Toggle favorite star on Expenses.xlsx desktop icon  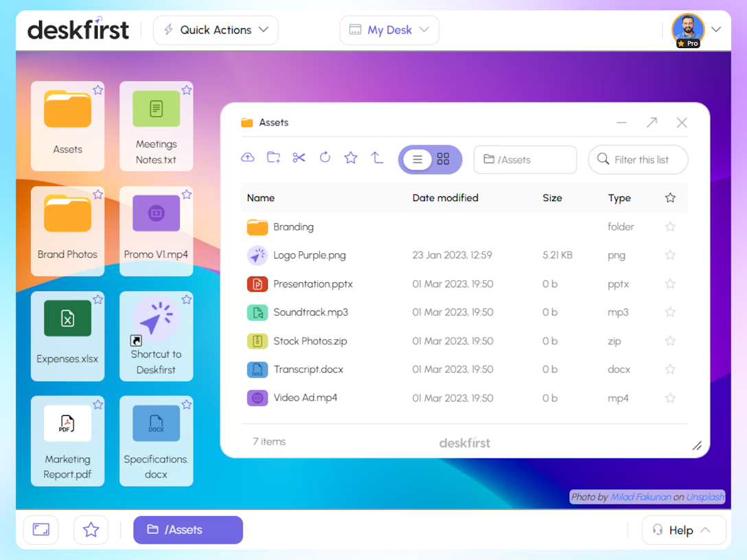[98, 300]
